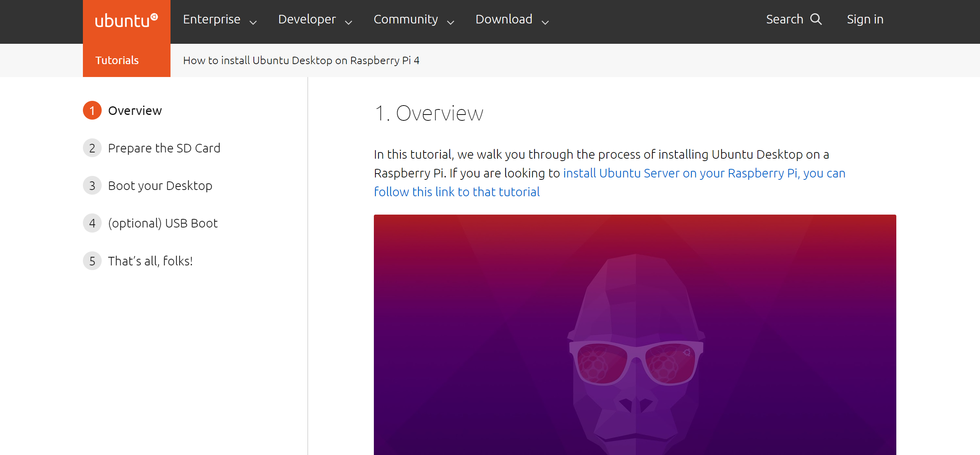This screenshot has height=455, width=980.
Task: Expand the Download menu chevron
Action: coord(545,22)
